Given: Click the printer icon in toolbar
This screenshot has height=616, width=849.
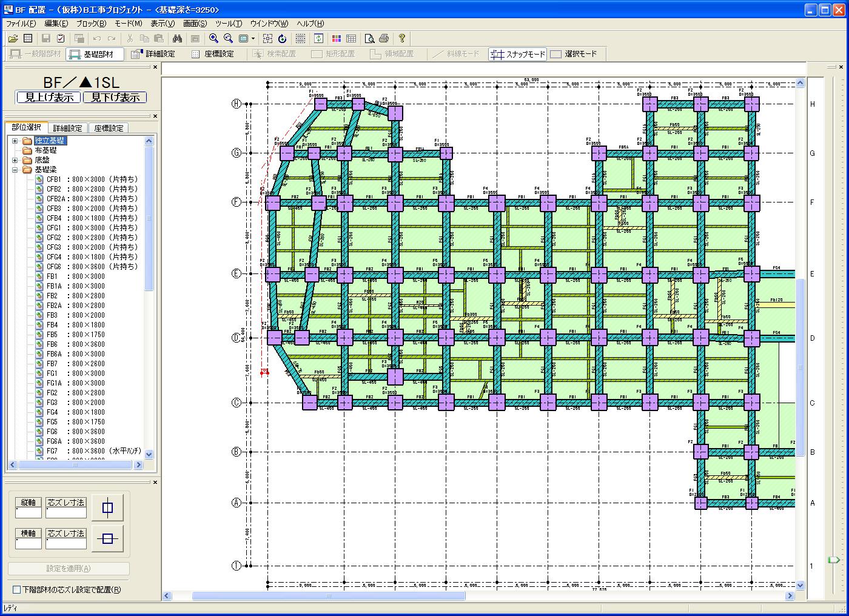Looking at the screenshot, I should click(x=384, y=39).
